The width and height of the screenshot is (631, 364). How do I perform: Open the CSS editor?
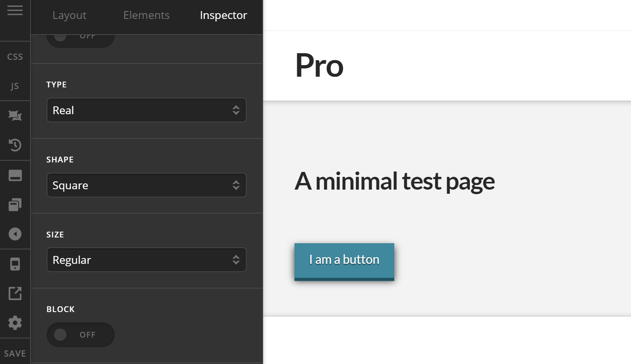pyautogui.click(x=15, y=56)
